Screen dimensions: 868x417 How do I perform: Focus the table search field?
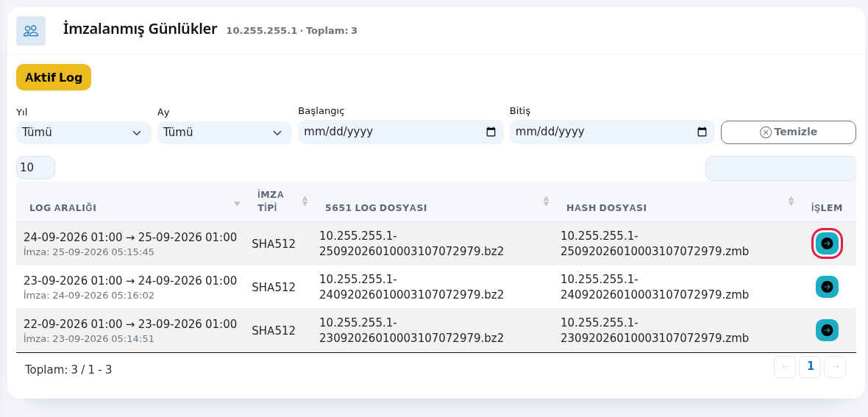click(781, 168)
